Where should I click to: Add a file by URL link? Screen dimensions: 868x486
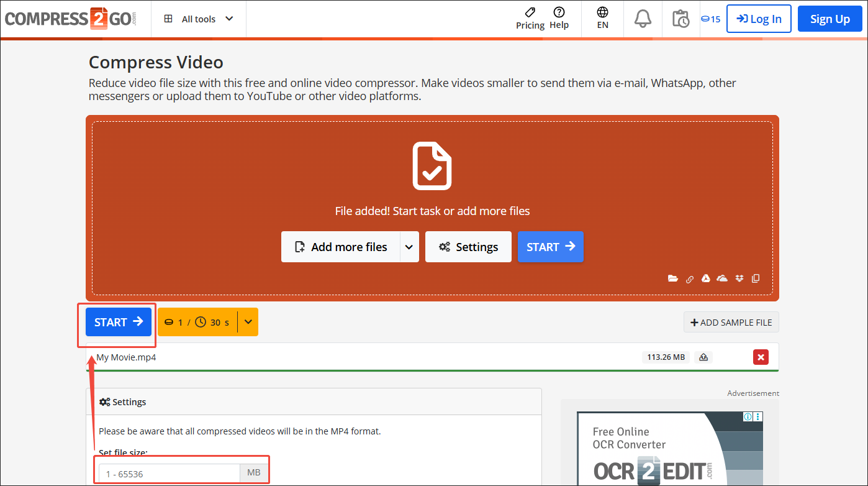point(689,278)
